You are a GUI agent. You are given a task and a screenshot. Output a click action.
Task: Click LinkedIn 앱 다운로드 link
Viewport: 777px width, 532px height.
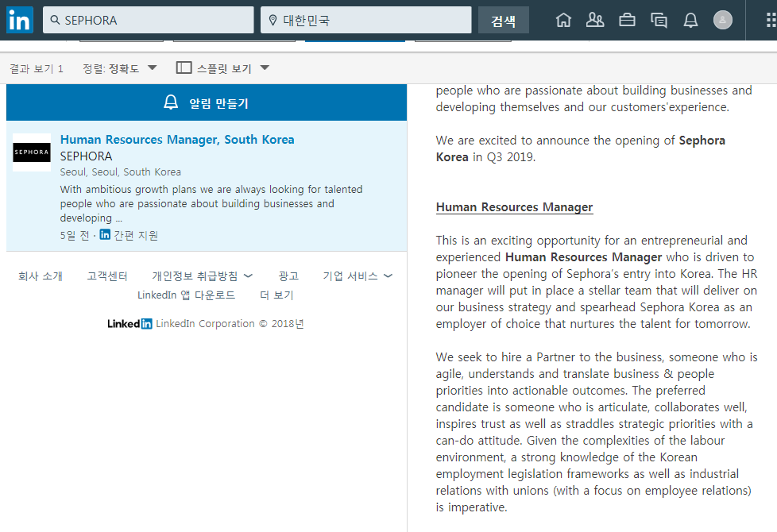tap(187, 295)
